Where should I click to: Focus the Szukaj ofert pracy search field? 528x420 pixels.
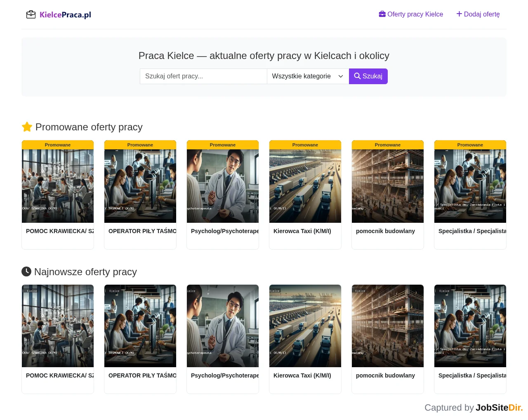click(x=203, y=76)
